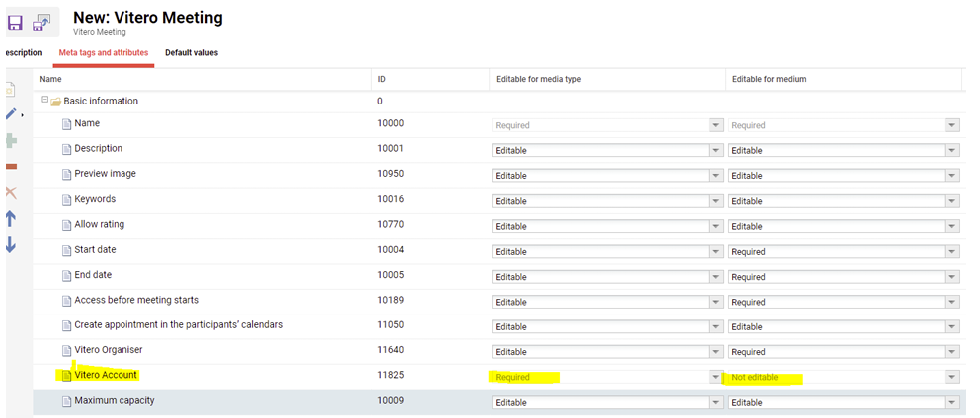Click the Editable for medium column header
Viewport: 980px width, 418px height.
pos(769,79)
